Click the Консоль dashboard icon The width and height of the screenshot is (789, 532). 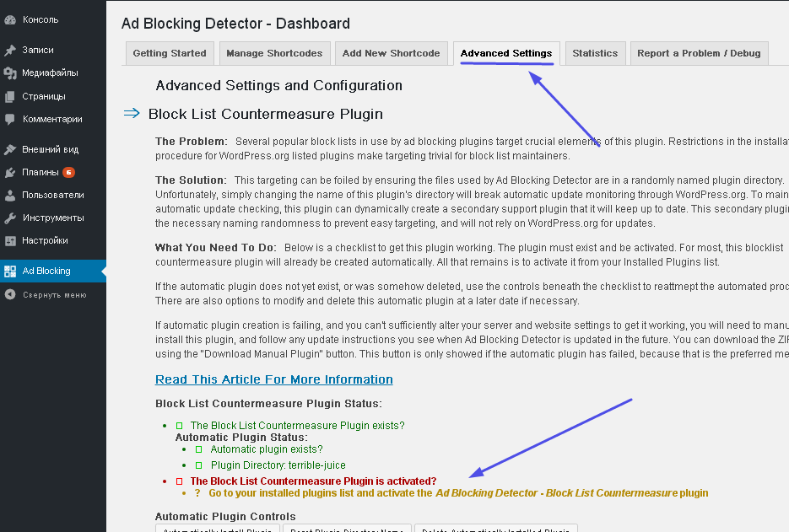point(10,20)
